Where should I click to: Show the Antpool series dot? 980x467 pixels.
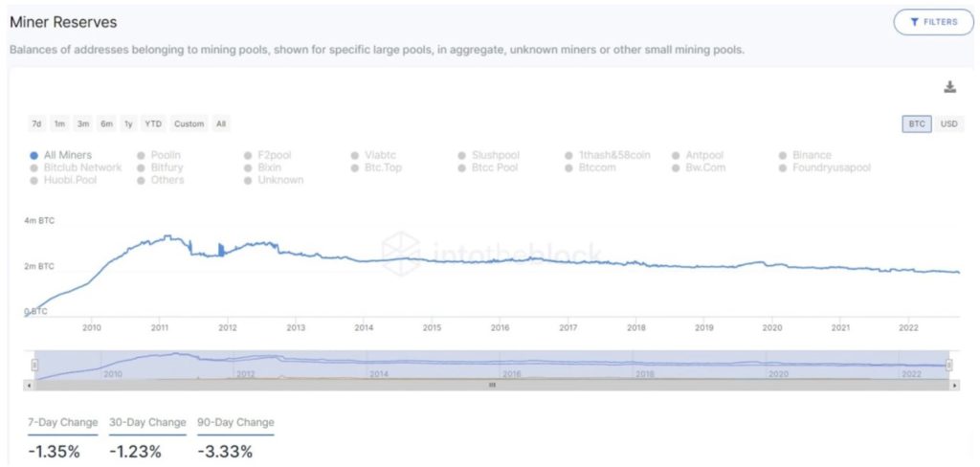click(x=677, y=155)
